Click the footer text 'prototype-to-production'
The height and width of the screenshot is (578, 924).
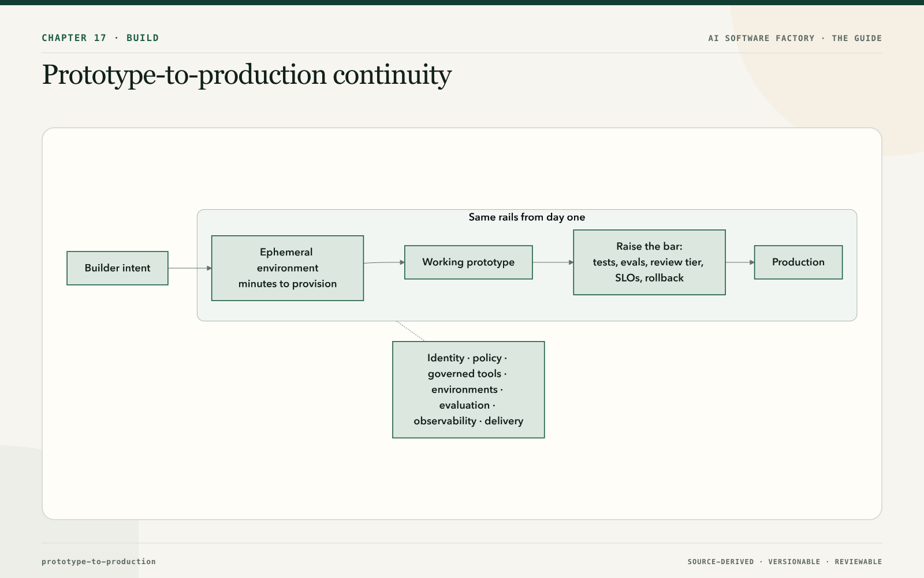(x=99, y=561)
